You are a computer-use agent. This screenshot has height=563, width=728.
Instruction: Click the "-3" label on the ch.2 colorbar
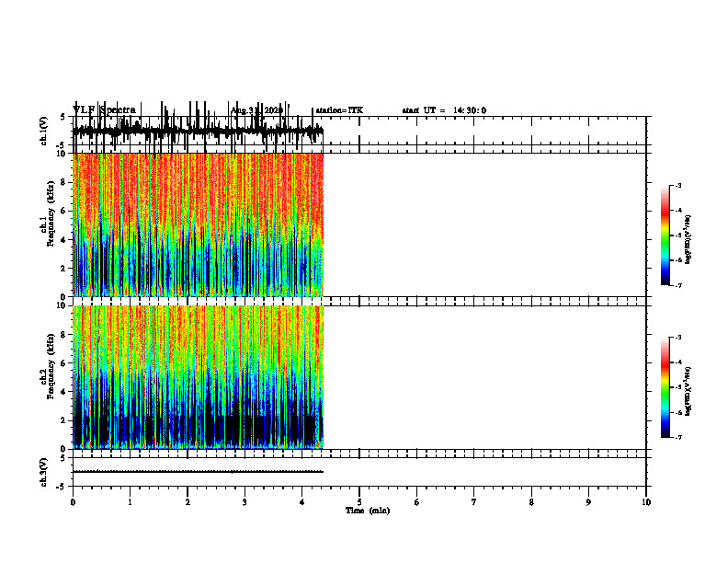pos(678,338)
